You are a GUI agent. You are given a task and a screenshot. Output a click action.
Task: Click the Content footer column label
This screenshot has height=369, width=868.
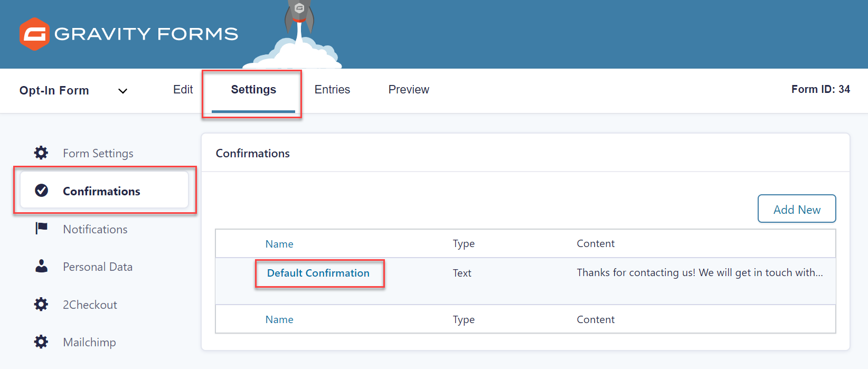596,319
